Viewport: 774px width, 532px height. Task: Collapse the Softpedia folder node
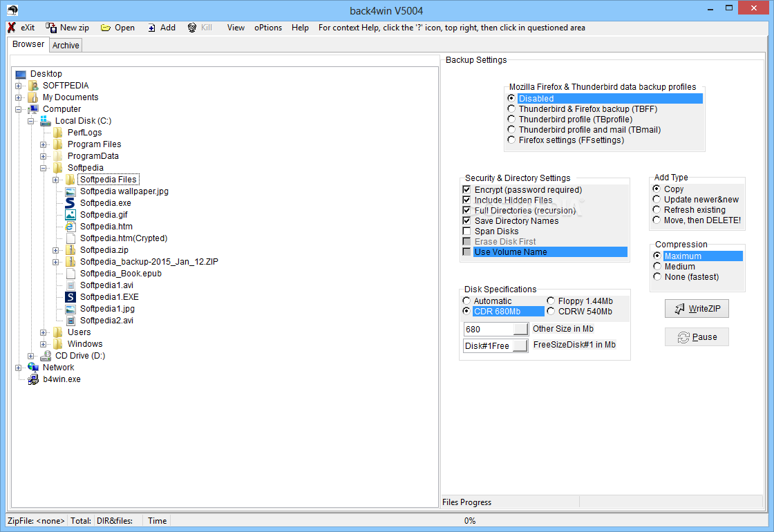[44, 169]
